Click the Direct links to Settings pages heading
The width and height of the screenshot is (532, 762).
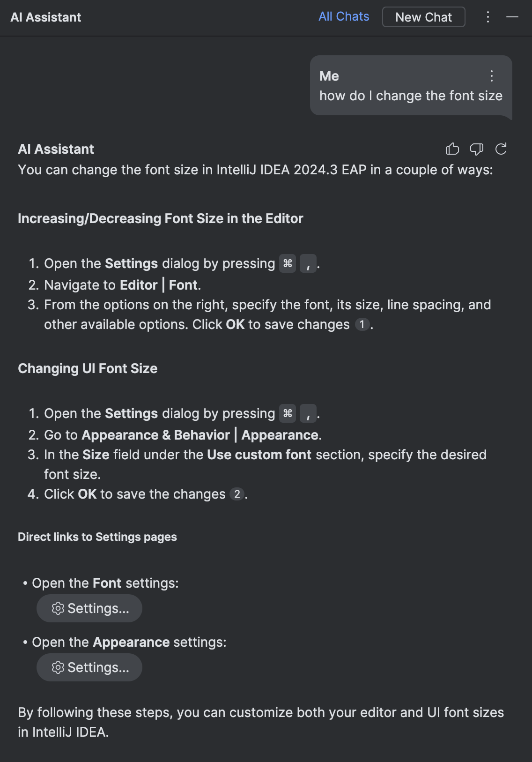(x=97, y=537)
